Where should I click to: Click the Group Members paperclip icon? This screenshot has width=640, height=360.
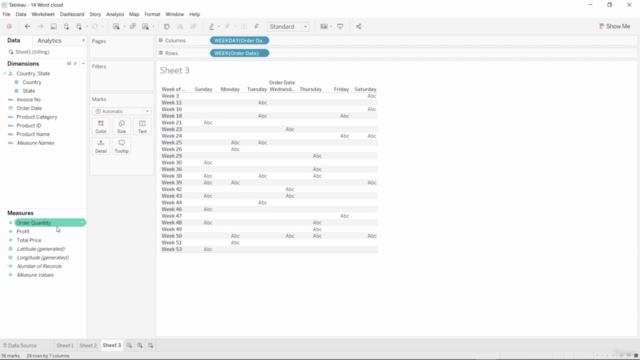click(227, 27)
